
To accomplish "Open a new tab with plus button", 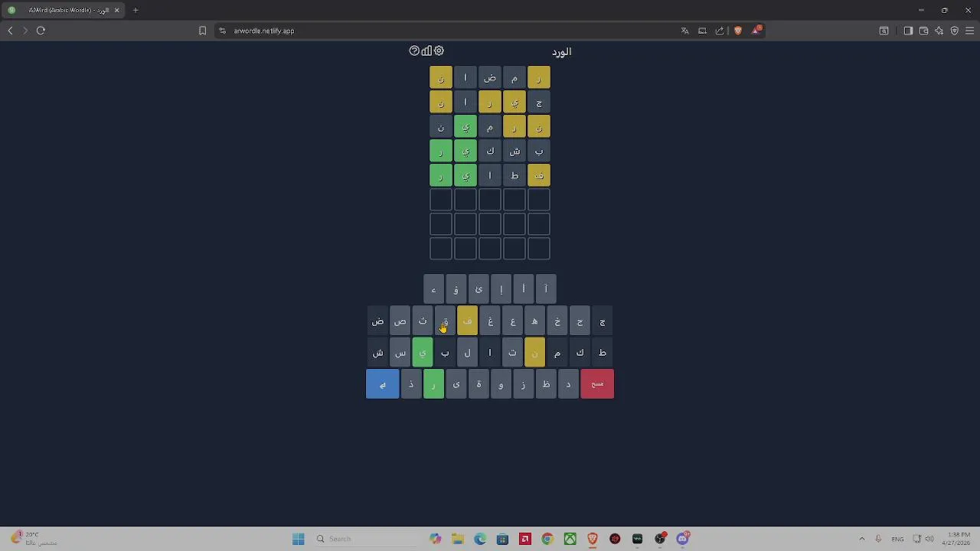I will click(136, 10).
